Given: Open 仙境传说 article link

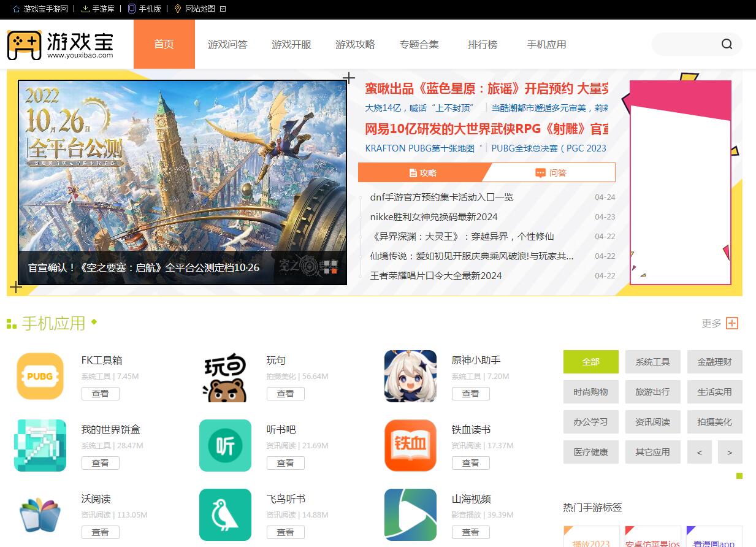Looking at the screenshot, I should click(x=472, y=256).
